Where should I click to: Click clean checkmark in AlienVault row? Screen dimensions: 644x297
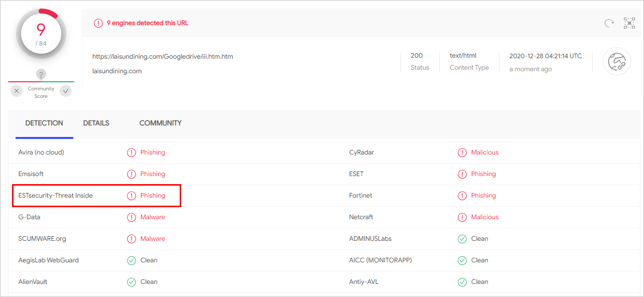coord(132,282)
